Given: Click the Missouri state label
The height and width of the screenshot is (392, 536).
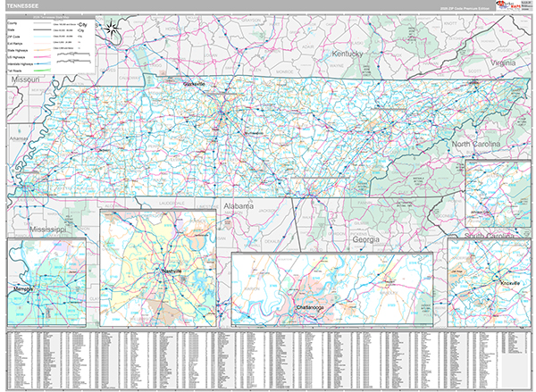Looking at the screenshot, I should pyautogui.click(x=25, y=79).
